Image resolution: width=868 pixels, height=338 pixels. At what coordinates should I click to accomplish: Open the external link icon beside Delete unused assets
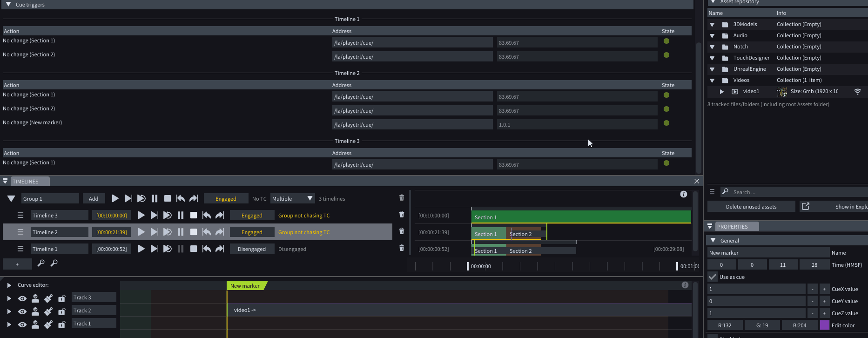pyautogui.click(x=806, y=206)
